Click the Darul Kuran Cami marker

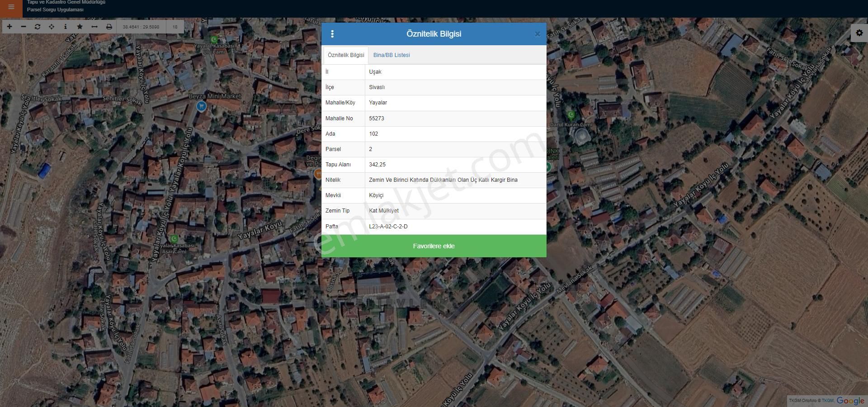[571, 115]
